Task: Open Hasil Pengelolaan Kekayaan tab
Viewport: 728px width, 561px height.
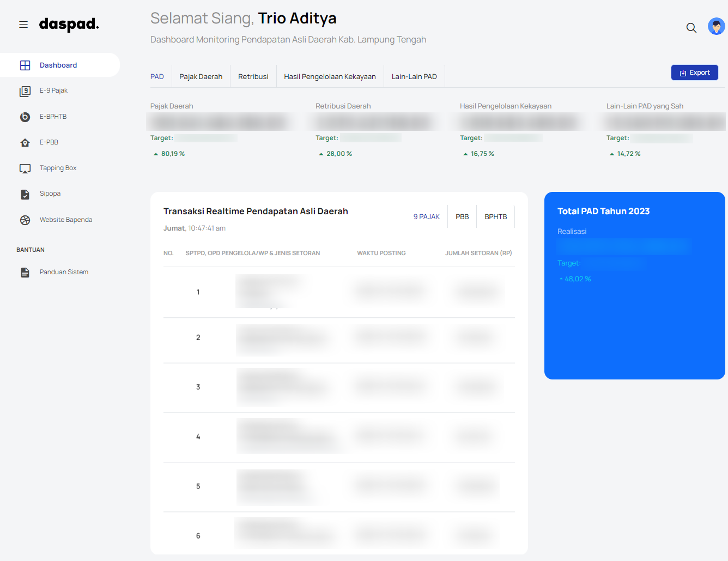Action: (x=330, y=77)
